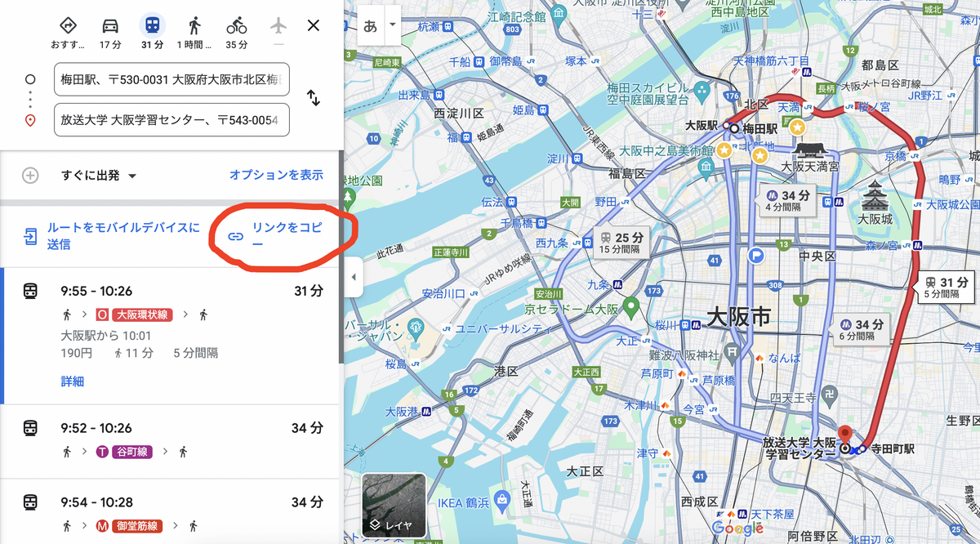Click the 御堂筋線 line badge
The image size is (980, 544).
pyautogui.click(x=139, y=525)
